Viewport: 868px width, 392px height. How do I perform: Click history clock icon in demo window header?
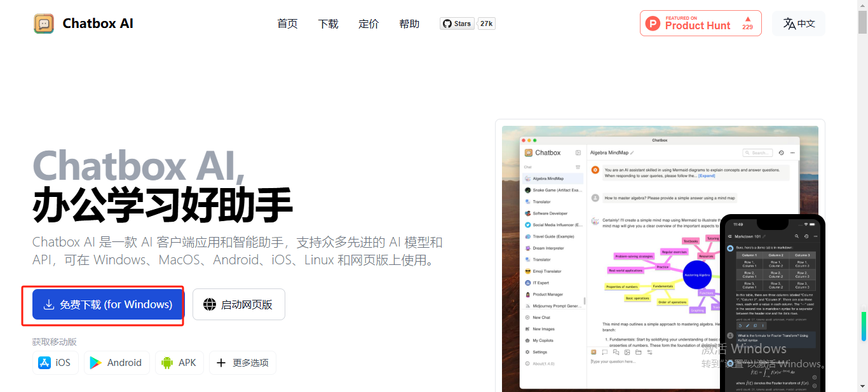(782, 152)
